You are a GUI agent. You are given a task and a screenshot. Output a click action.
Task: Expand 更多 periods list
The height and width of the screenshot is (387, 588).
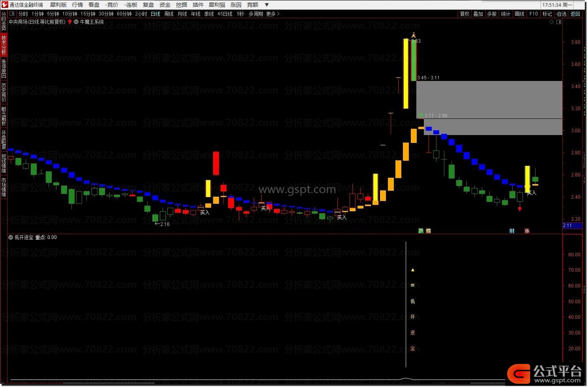273,14
